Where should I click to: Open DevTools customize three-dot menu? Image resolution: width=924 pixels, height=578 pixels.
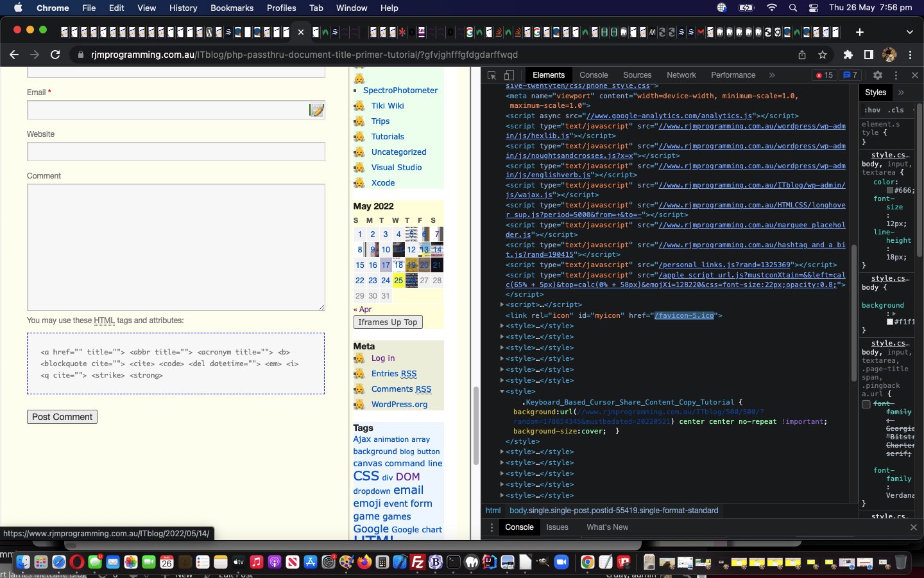(896, 75)
